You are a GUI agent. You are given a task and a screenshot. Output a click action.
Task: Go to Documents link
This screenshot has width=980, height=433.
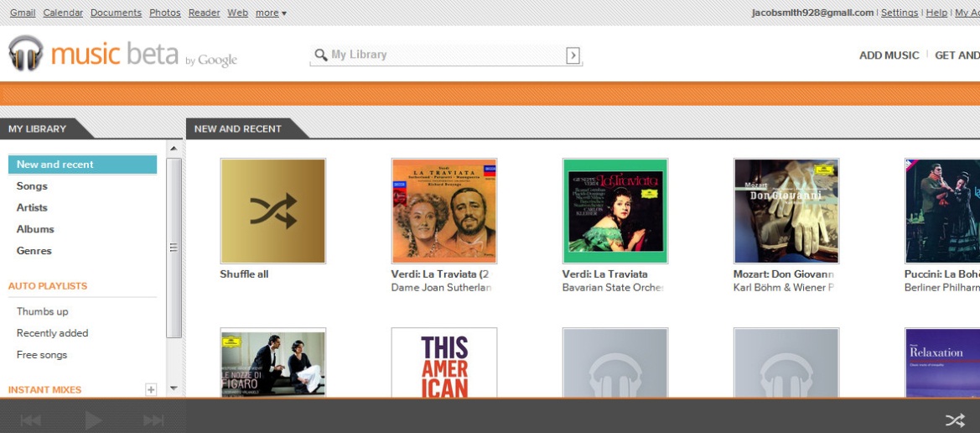117,13
